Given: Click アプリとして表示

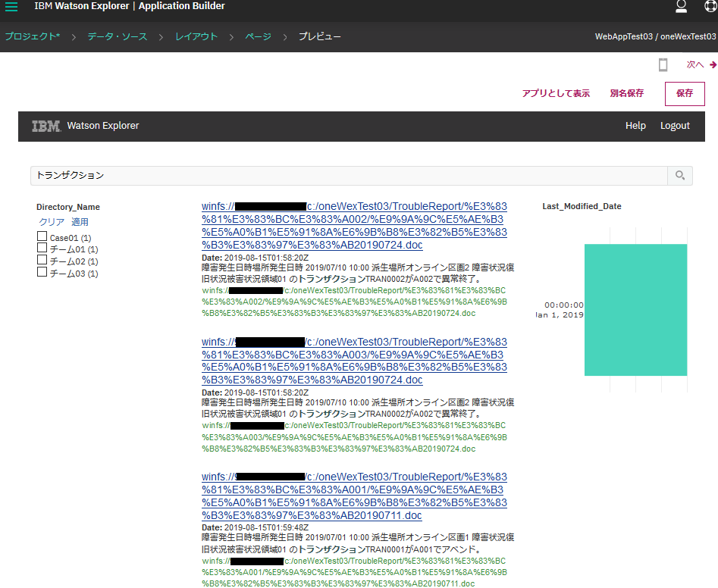Looking at the screenshot, I should (x=556, y=93).
